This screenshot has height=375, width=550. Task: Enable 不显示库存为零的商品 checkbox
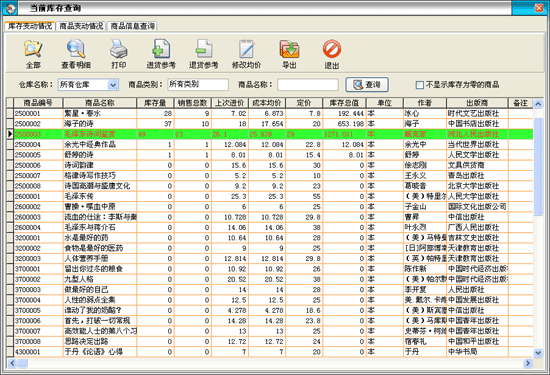pos(420,85)
